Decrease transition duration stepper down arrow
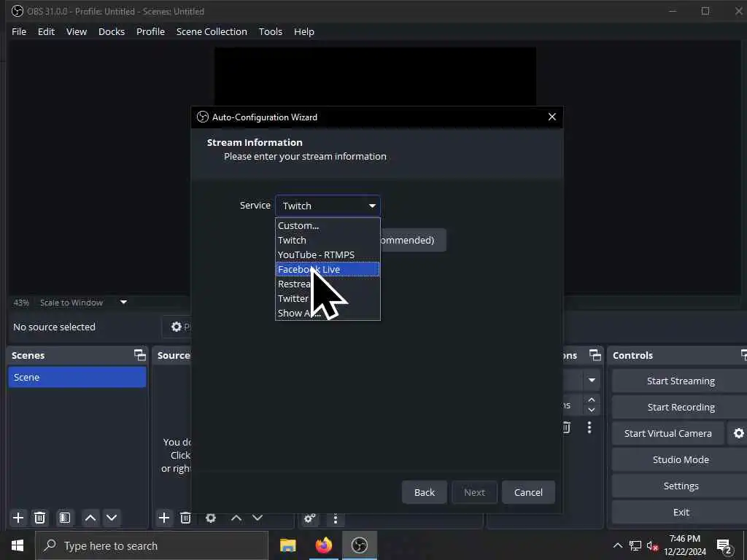 pyautogui.click(x=592, y=410)
